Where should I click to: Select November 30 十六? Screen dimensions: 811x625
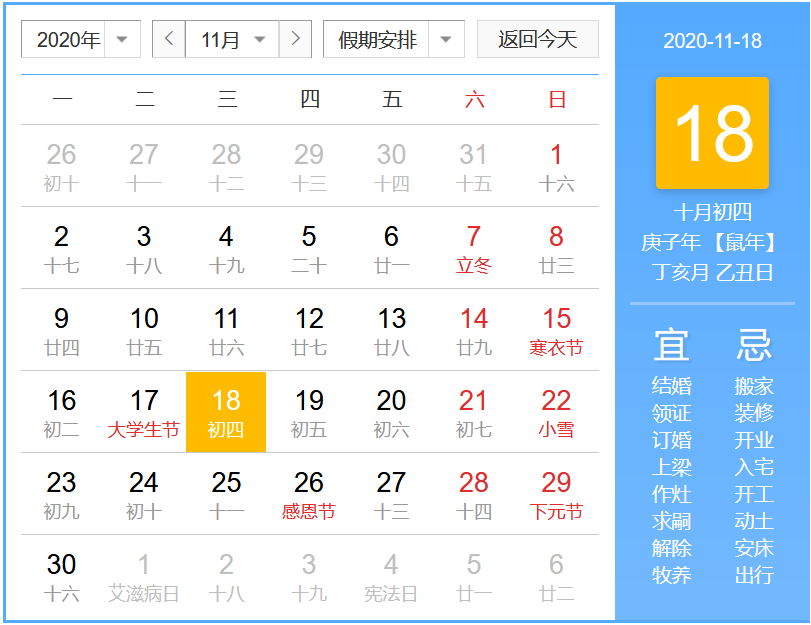click(x=62, y=576)
